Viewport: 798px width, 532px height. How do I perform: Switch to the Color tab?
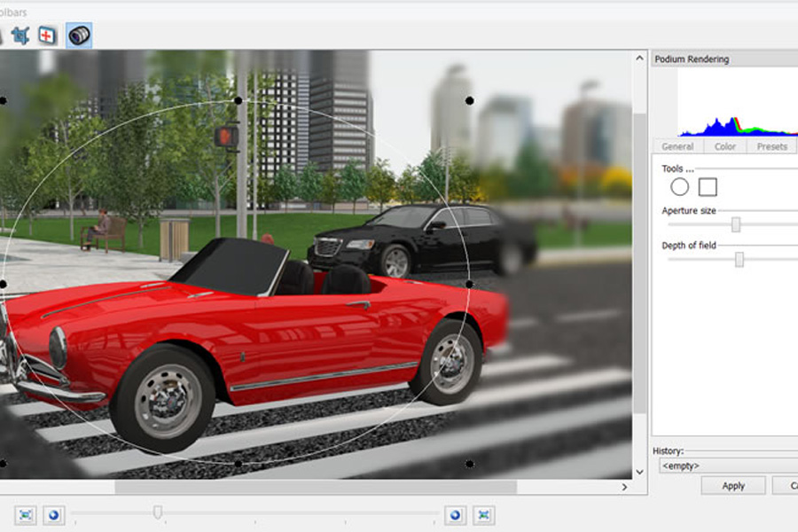tap(725, 146)
